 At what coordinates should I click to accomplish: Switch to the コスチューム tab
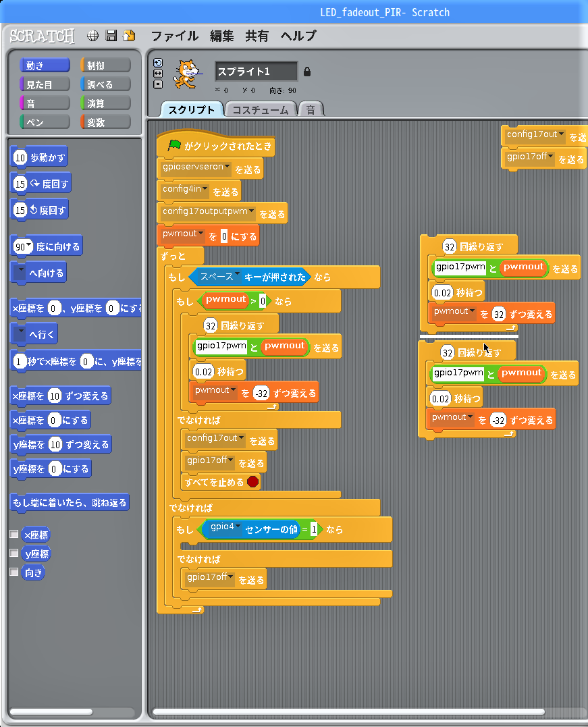click(261, 109)
